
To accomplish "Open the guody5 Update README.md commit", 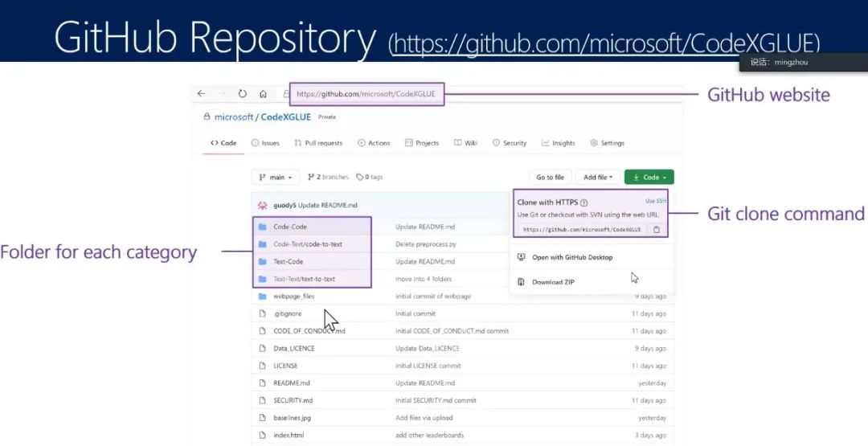I will click(315, 205).
